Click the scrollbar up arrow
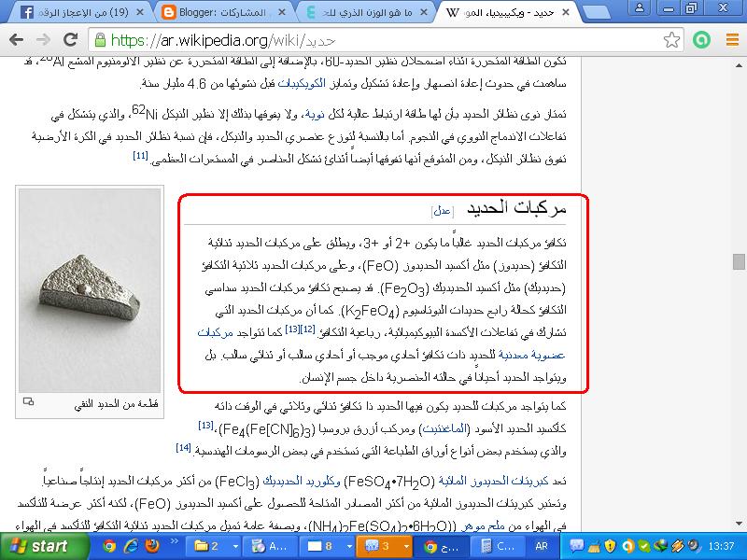747x560 pixels. pos(739,65)
